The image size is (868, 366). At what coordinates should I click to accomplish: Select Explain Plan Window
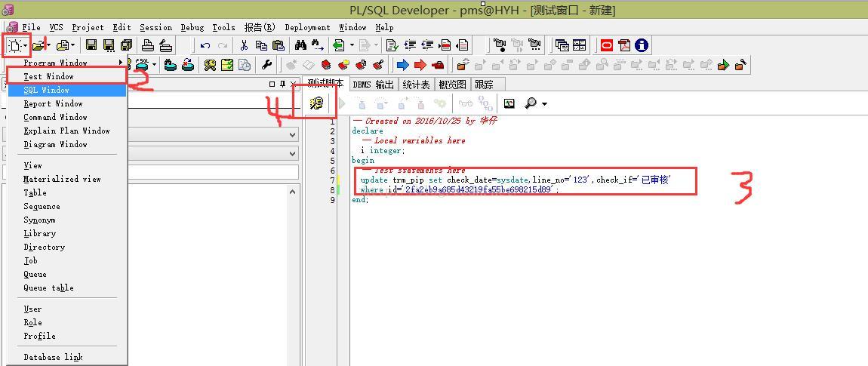coord(67,131)
